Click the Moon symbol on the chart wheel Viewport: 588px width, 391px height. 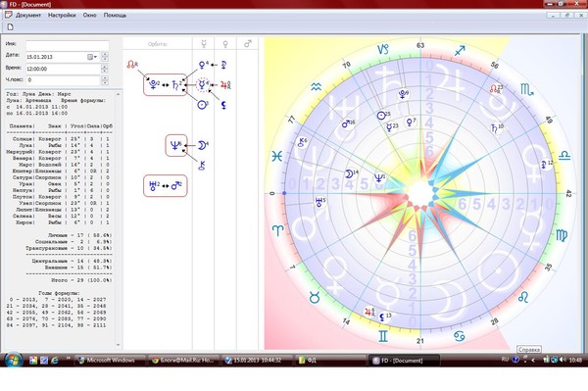[349, 174]
